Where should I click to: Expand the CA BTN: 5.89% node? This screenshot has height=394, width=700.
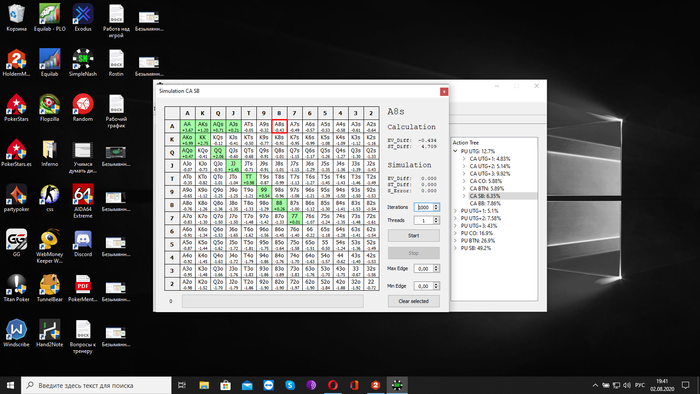point(464,189)
